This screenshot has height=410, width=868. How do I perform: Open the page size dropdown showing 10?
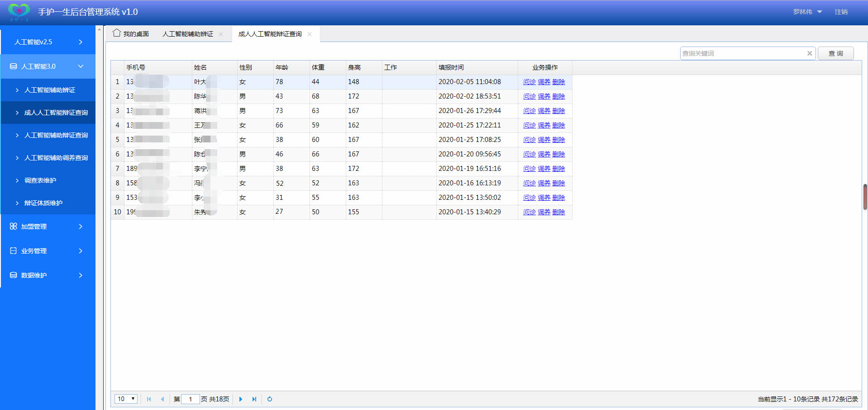(x=126, y=399)
